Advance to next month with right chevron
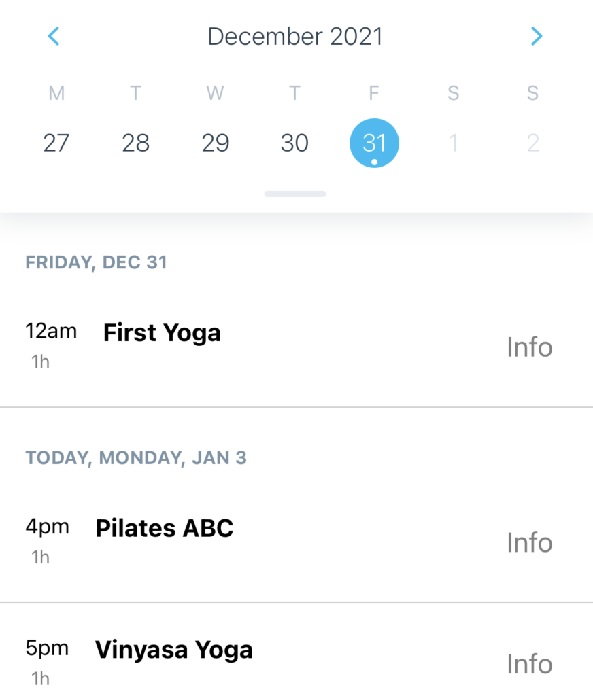Viewport: 593px width, 700px height. pyautogui.click(x=537, y=36)
